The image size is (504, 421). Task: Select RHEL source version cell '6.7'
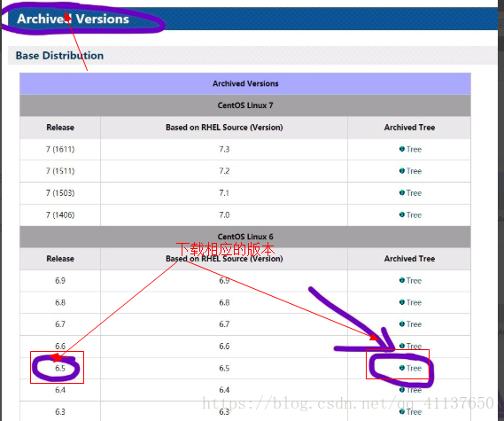224,324
